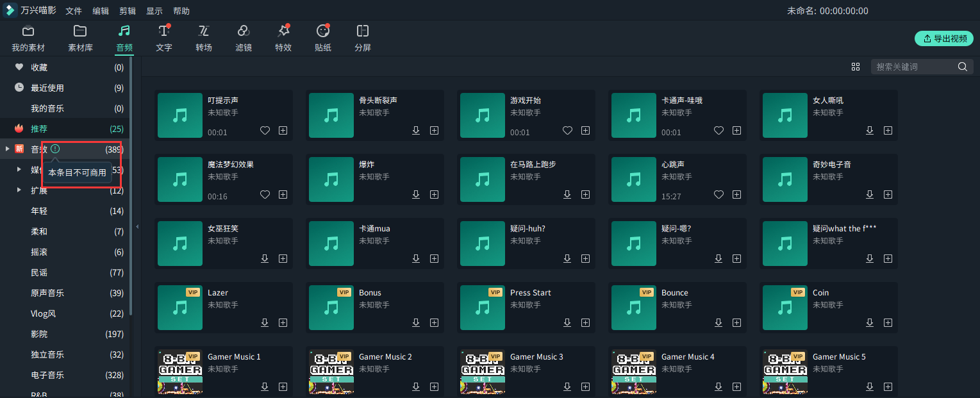Open the Filters (滤镜) panel icon
Viewport: 980px width, 398px height.
(244, 31)
